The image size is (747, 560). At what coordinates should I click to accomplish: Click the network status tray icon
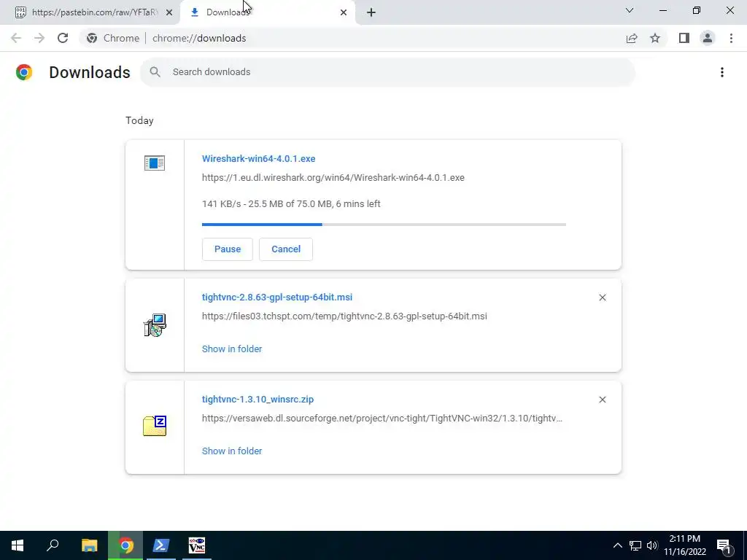tap(635, 545)
